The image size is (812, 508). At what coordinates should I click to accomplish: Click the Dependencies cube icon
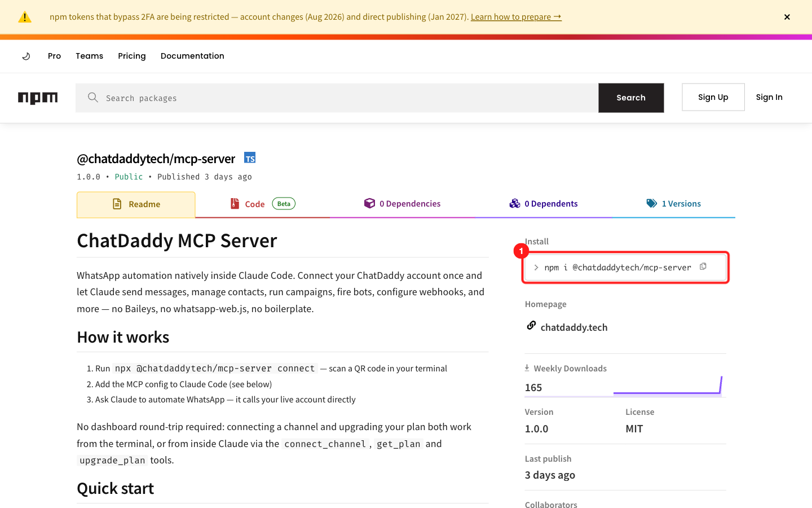click(369, 203)
